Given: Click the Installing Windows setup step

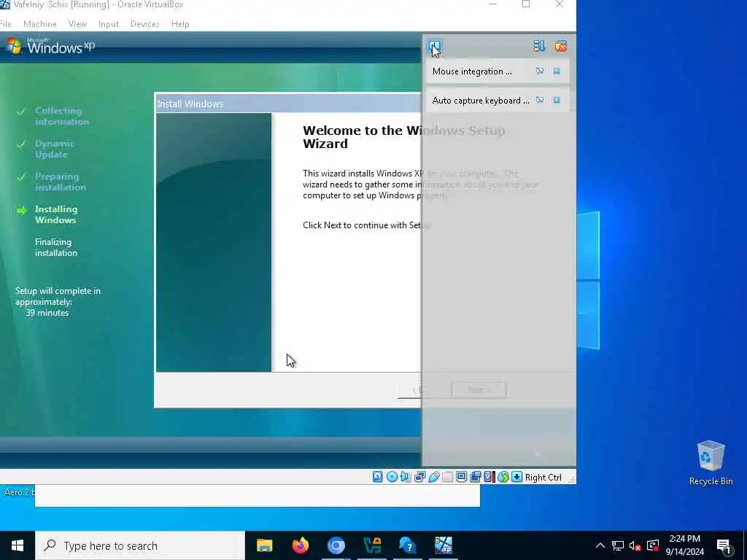Looking at the screenshot, I should point(55,214).
